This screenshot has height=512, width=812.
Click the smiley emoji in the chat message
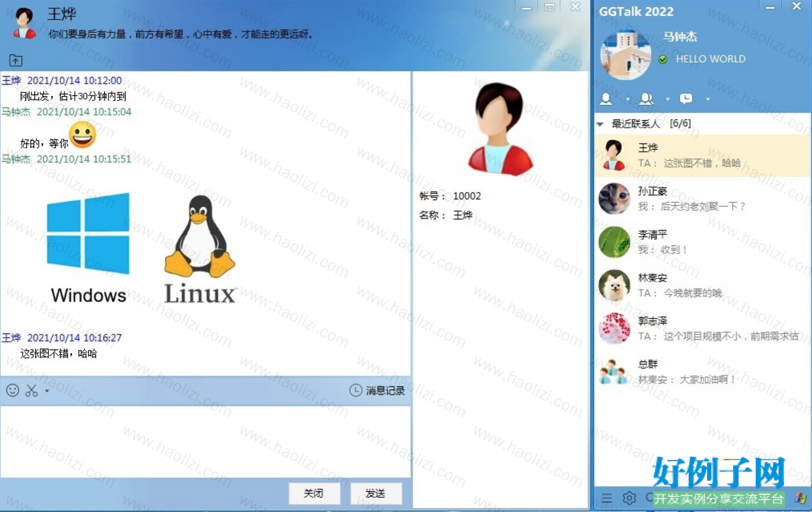(82, 135)
